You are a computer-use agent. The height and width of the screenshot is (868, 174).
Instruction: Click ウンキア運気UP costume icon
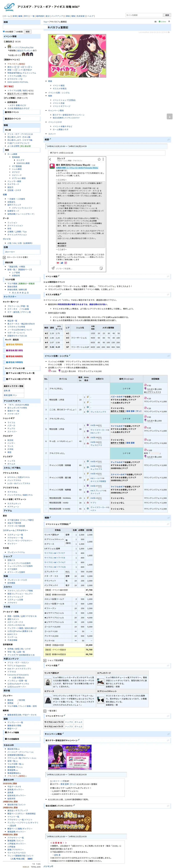48,682
